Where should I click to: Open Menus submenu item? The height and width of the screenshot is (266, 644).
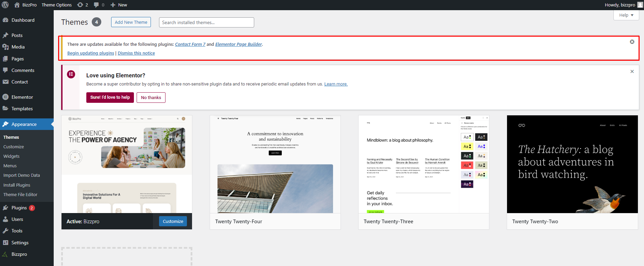click(x=10, y=166)
